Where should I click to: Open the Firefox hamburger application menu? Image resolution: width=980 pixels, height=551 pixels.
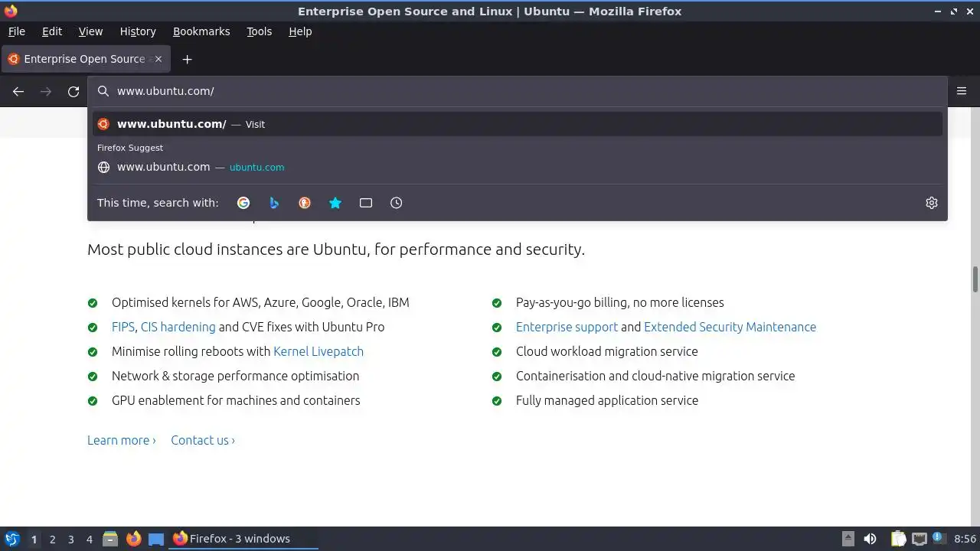click(962, 91)
